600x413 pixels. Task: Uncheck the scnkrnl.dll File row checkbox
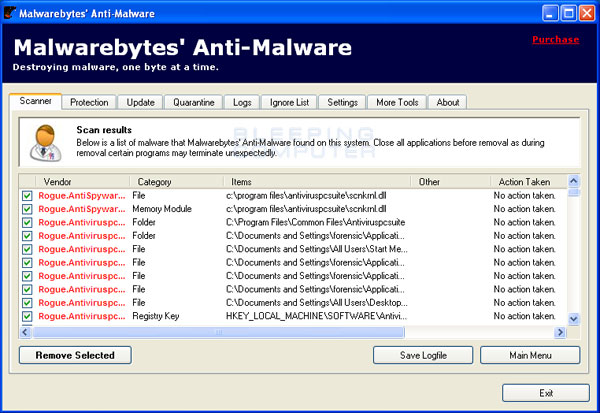pyautogui.click(x=27, y=196)
